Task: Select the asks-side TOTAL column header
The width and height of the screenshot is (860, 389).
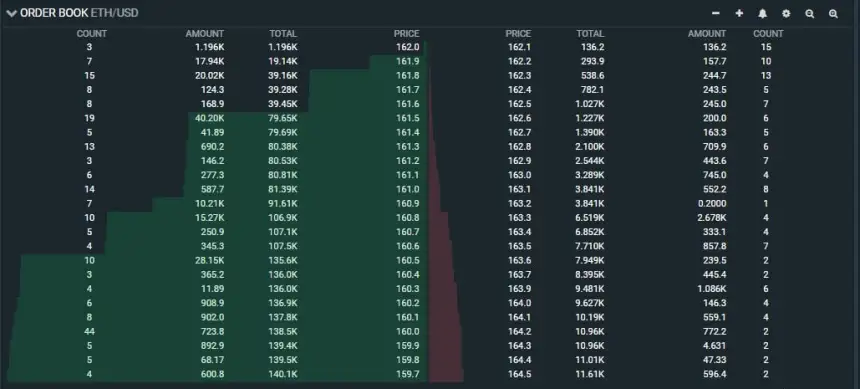Action: point(590,33)
